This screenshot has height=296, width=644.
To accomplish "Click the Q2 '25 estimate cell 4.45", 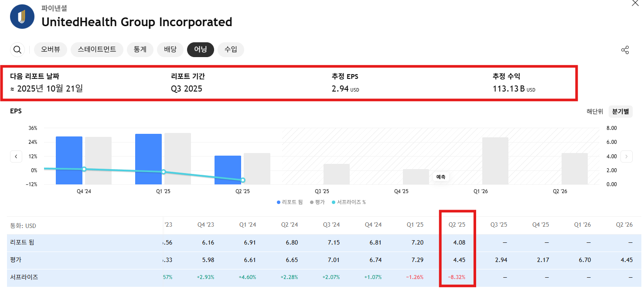I will (459, 260).
